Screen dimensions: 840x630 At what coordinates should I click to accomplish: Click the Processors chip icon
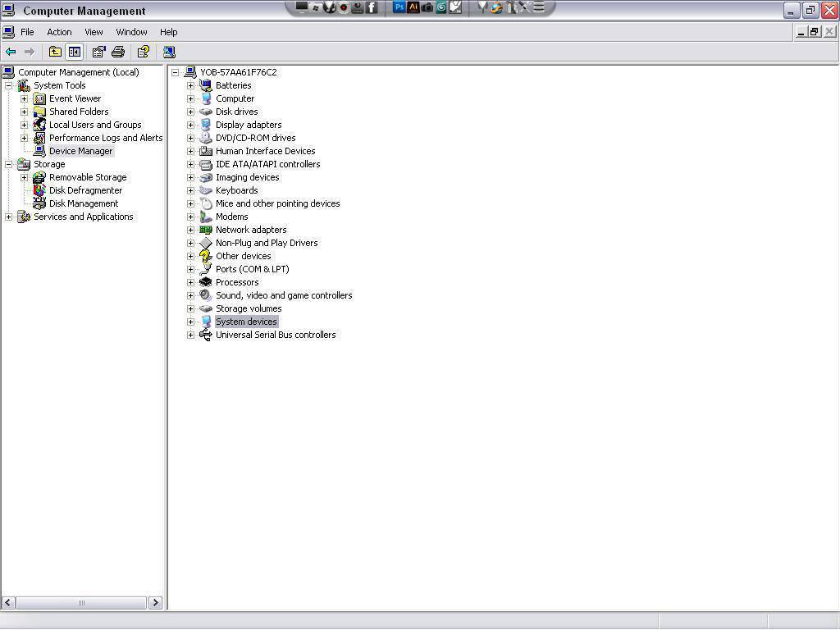click(206, 282)
